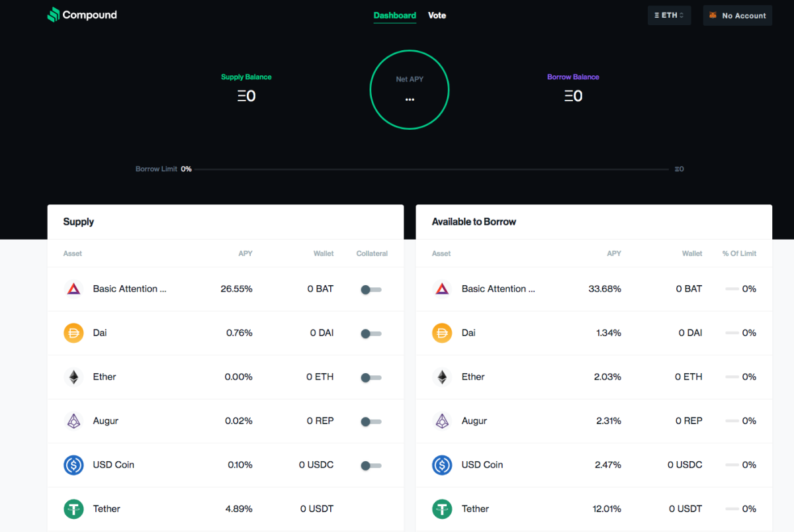This screenshot has width=794, height=532.
Task: Switch on USD Coin collateral
Action: click(x=371, y=466)
